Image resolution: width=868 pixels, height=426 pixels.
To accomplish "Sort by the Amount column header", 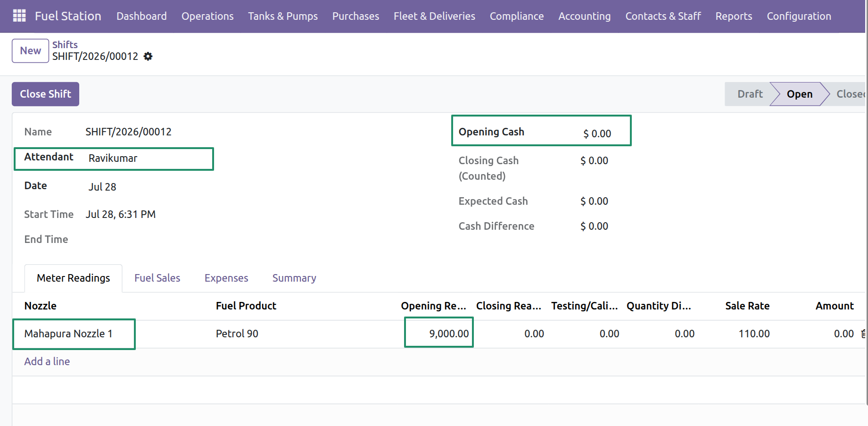I will [x=835, y=306].
